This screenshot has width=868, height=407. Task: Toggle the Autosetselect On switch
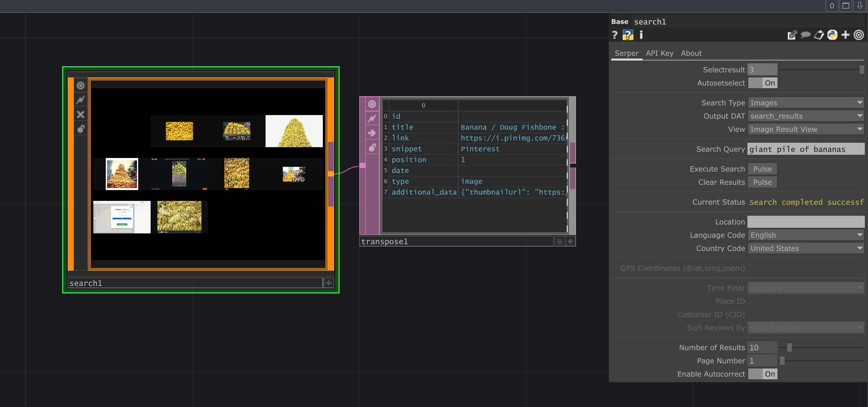click(762, 83)
